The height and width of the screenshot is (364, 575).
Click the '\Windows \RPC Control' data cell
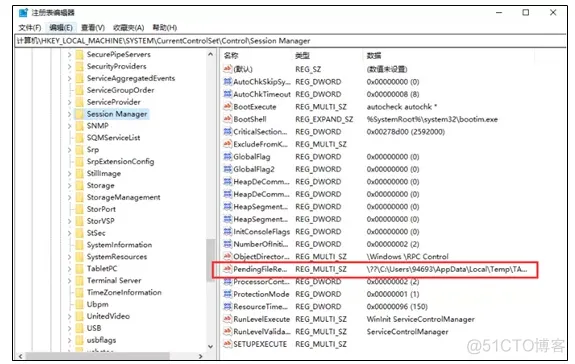(407, 257)
